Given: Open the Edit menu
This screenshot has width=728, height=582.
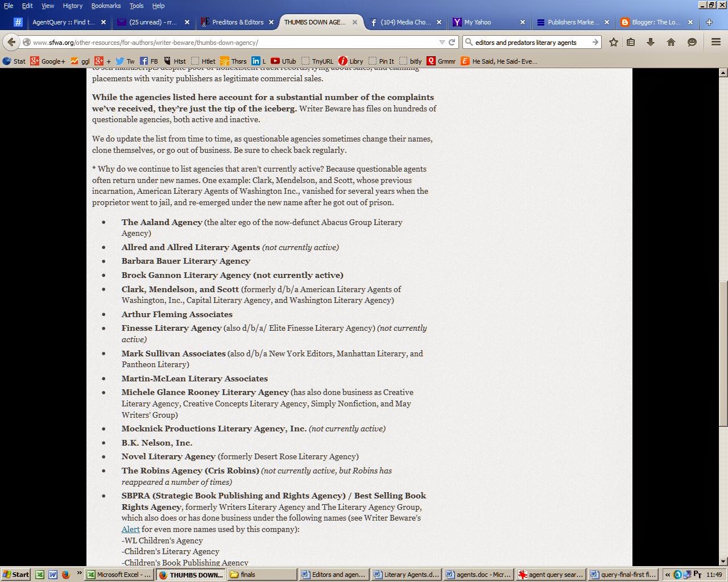Looking at the screenshot, I should click(27, 6).
